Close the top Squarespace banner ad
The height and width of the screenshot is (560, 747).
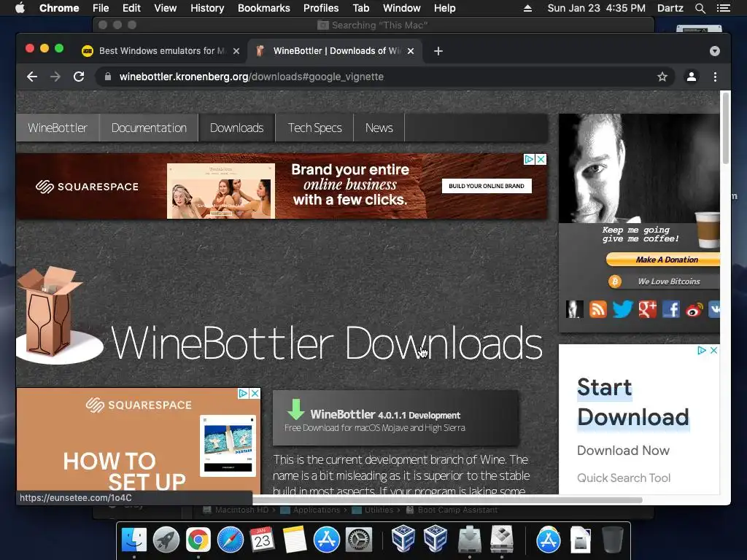(x=541, y=160)
